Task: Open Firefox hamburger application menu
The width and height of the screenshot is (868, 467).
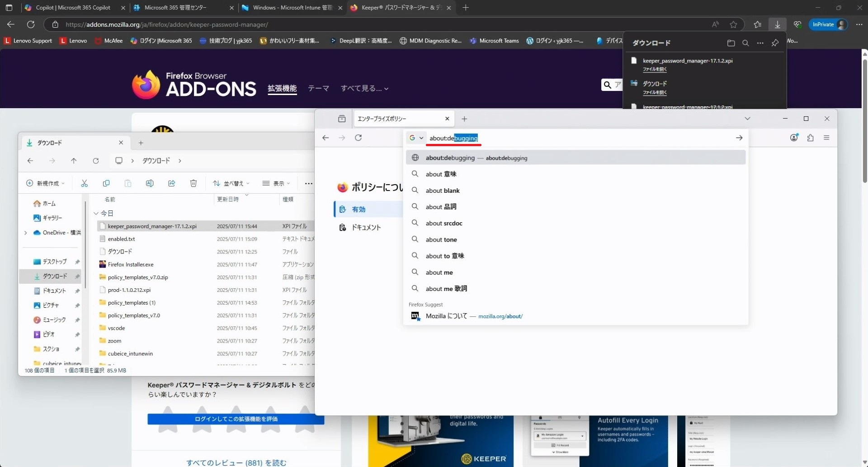Action: (x=826, y=138)
